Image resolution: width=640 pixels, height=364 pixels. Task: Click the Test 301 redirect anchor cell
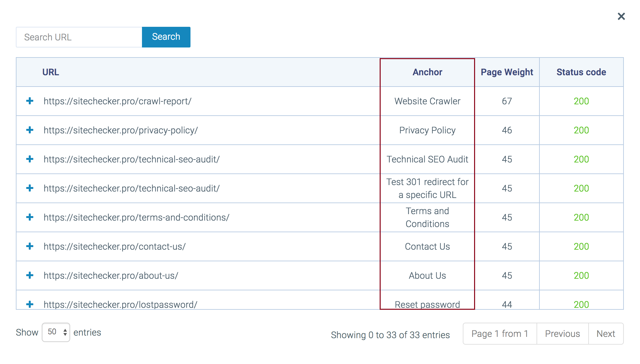[x=427, y=188]
